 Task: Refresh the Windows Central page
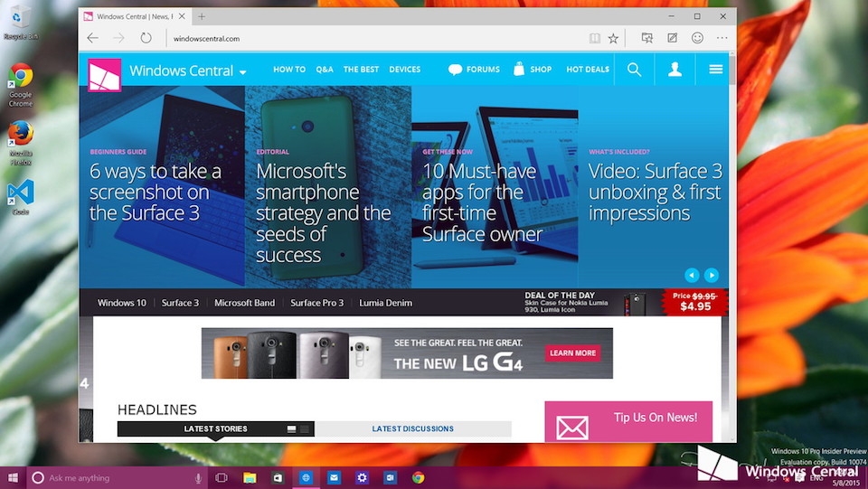coord(146,38)
